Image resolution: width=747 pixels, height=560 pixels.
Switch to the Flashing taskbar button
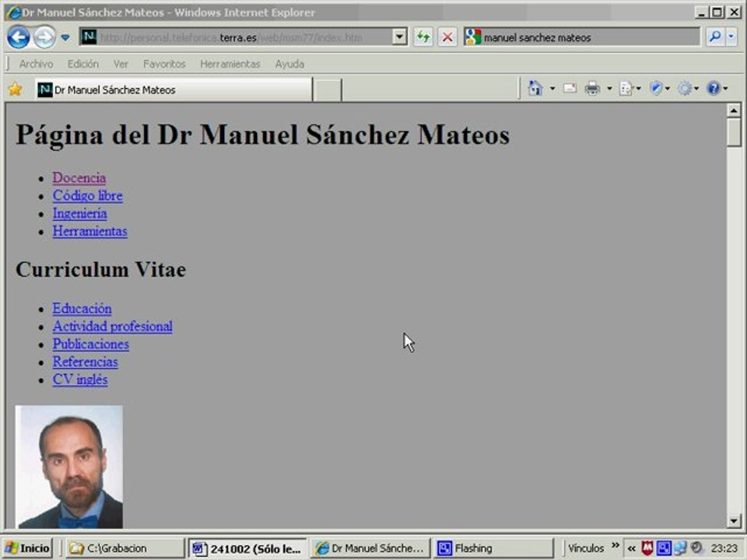[493, 548]
